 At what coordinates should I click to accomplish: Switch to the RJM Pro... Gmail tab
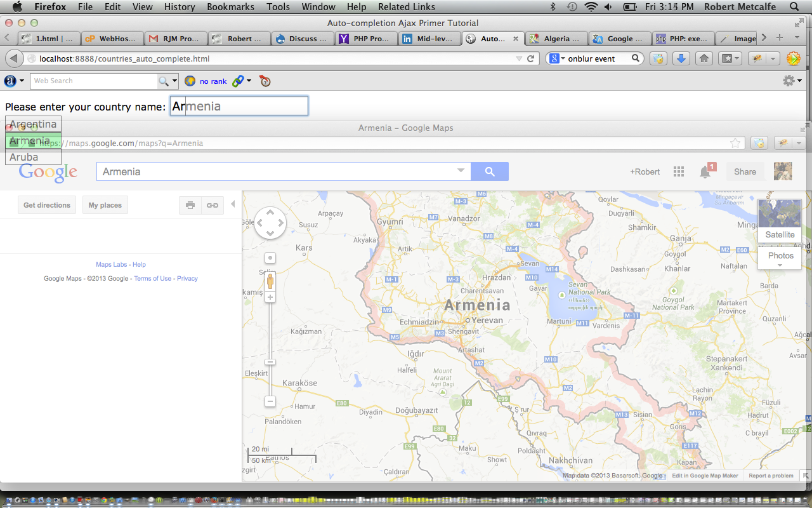pyautogui.click(x=176, y=39)
